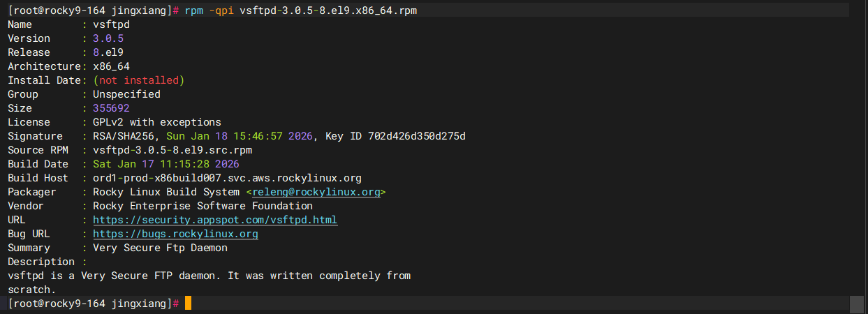Click the red 'not installed' text
Screen dimensions: 868x314
coord(138,80)
